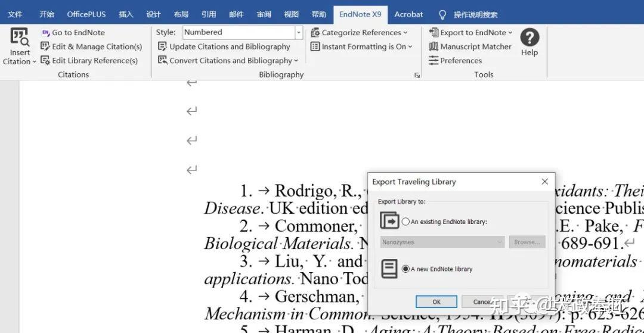This screenshot has width=644, height=333.
Task: Open the 布局 tab
Action: [181, 14]
